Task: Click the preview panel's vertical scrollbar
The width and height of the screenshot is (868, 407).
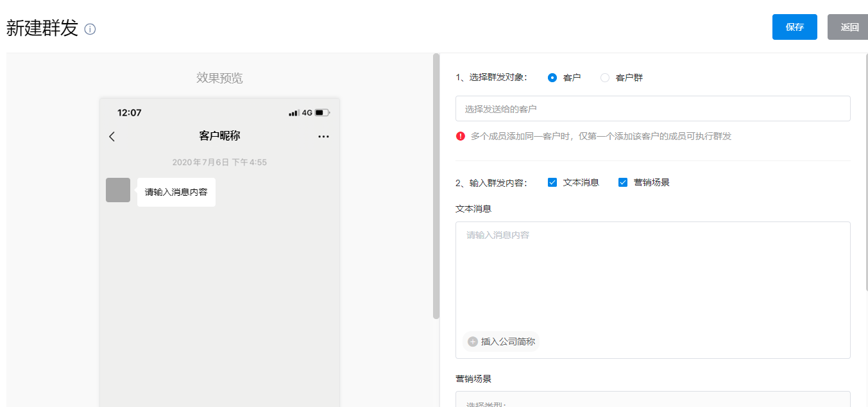Action: point(436,186)
